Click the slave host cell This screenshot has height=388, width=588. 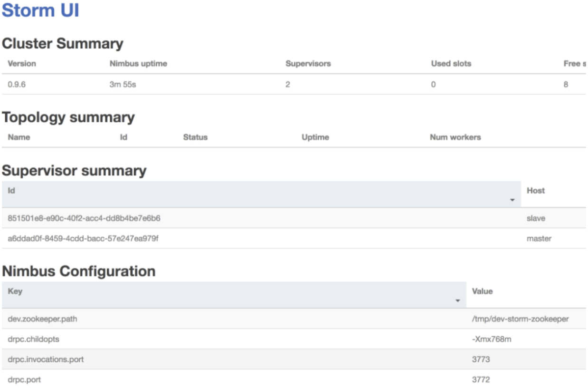536,218
